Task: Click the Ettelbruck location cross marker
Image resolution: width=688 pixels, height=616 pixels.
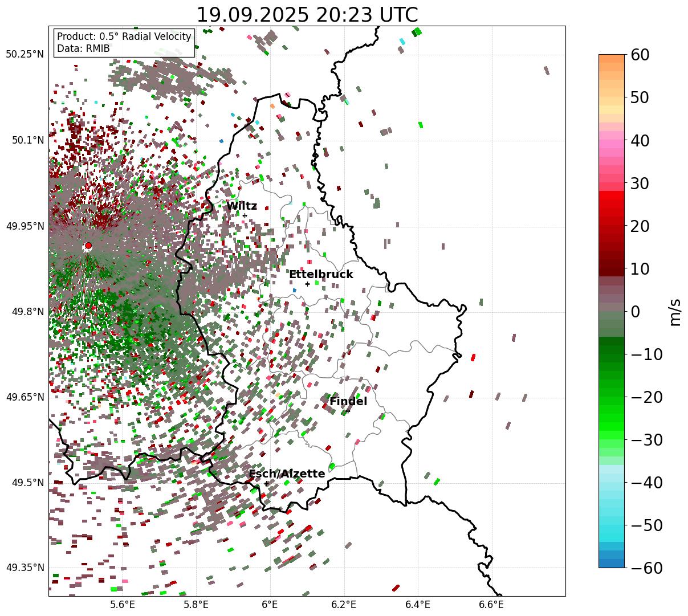Action: point(307,284)
